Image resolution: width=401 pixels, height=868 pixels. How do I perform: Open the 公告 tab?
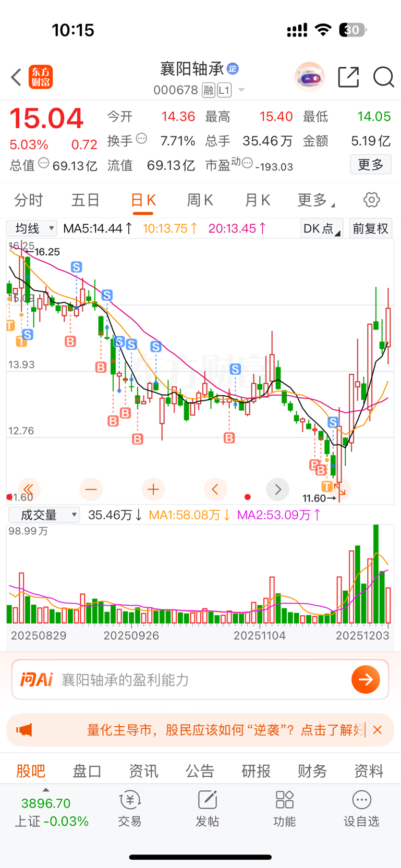(x=200, y=771)
